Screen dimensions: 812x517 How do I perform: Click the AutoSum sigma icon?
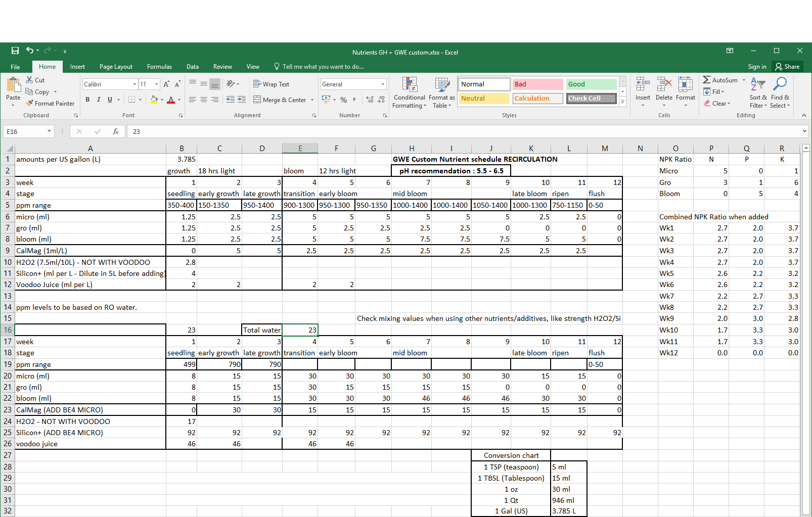[706, 80]
